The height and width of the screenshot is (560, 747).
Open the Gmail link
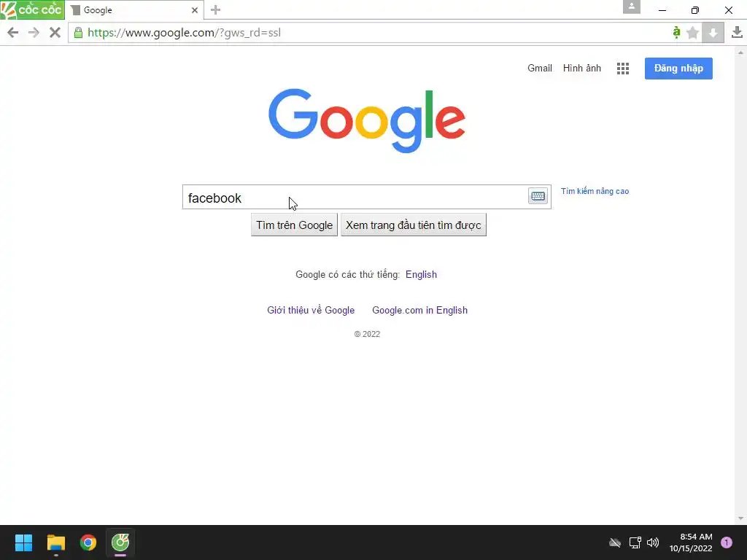tap(539, 68)
